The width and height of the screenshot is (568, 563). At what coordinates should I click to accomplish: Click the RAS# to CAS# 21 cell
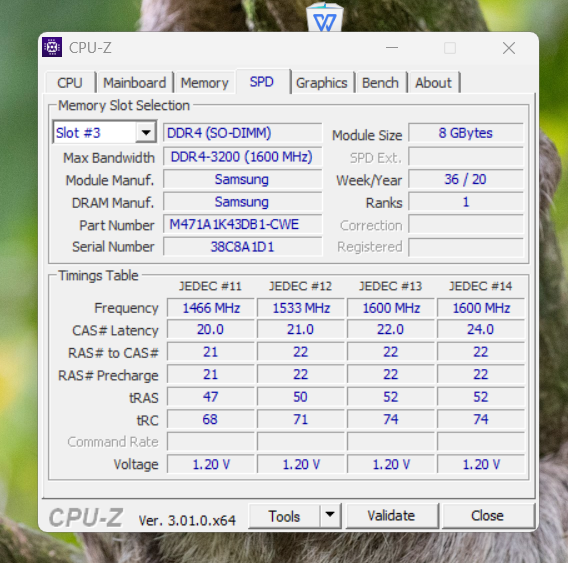(211, 352)
